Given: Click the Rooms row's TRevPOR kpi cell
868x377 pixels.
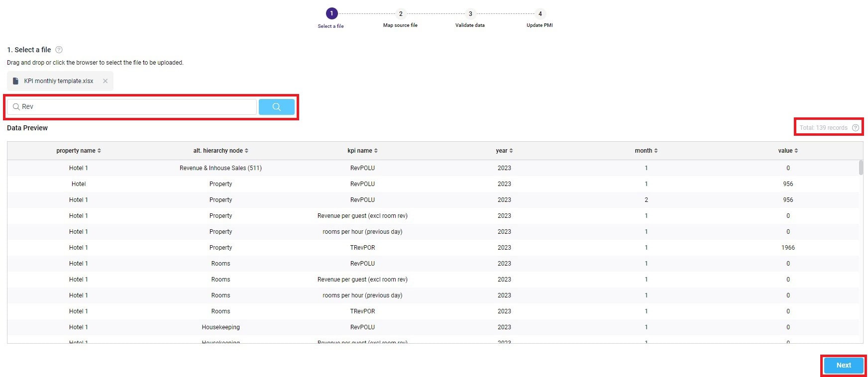Looking at the screenshot, I should 362,311.
